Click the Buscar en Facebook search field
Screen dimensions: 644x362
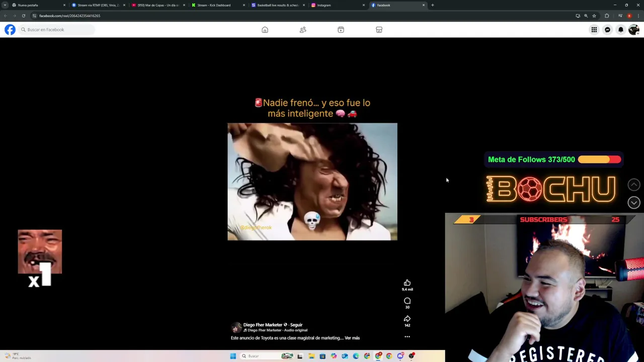(56, 30)
